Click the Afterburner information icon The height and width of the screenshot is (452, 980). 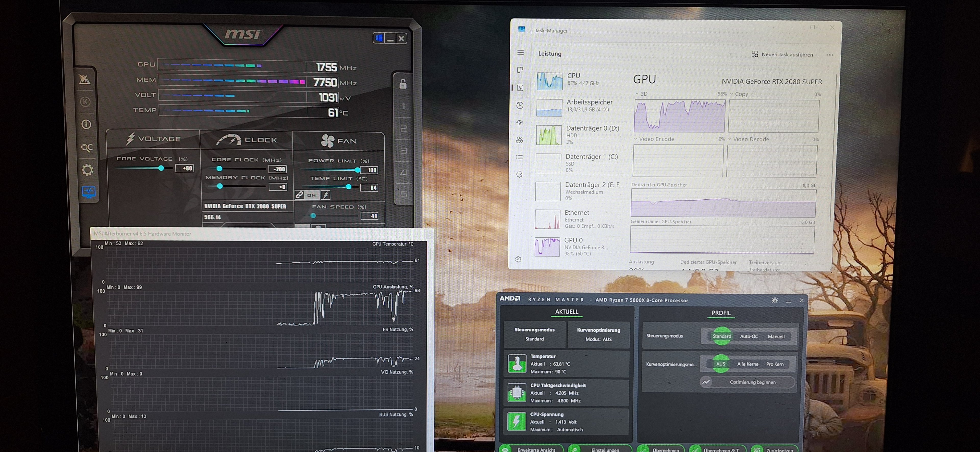point(86,124)
